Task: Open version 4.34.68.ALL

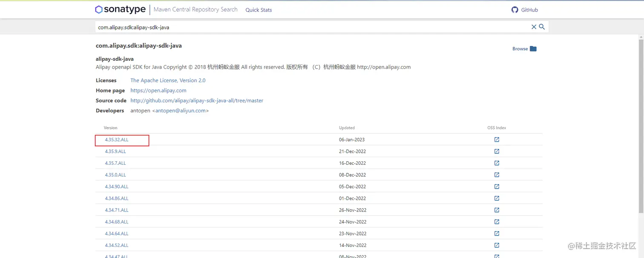Action: pyautogui.click(x=117, y=222)
